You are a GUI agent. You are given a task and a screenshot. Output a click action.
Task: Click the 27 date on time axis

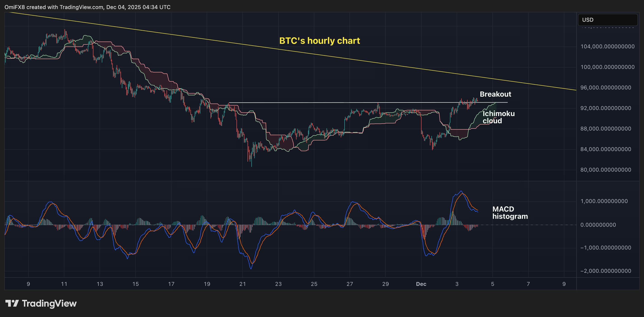(350, 284)
